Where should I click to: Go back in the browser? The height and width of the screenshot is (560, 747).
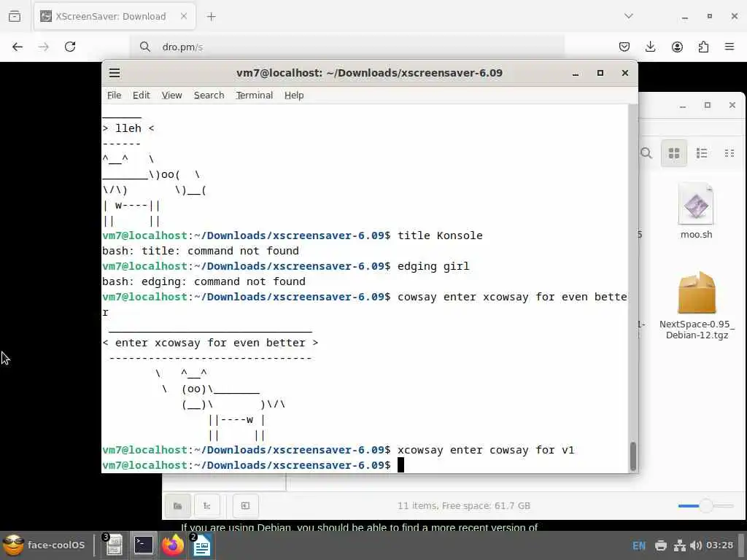18,47
